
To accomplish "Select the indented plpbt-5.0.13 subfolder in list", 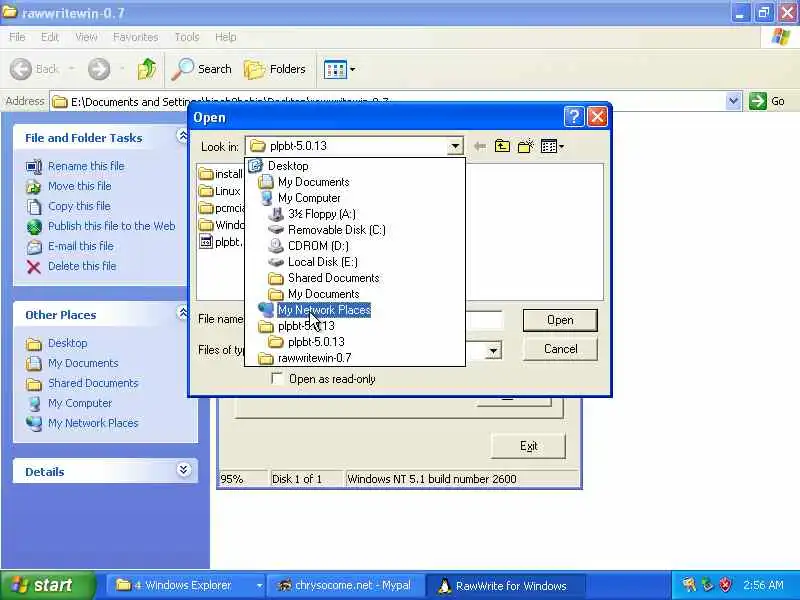I will [x=316, y=342].
